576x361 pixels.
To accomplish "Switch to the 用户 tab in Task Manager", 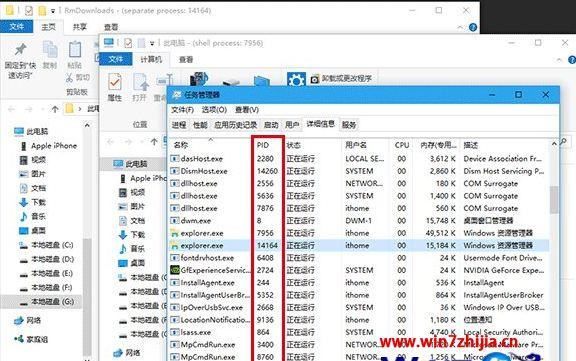I will [292, 125].
